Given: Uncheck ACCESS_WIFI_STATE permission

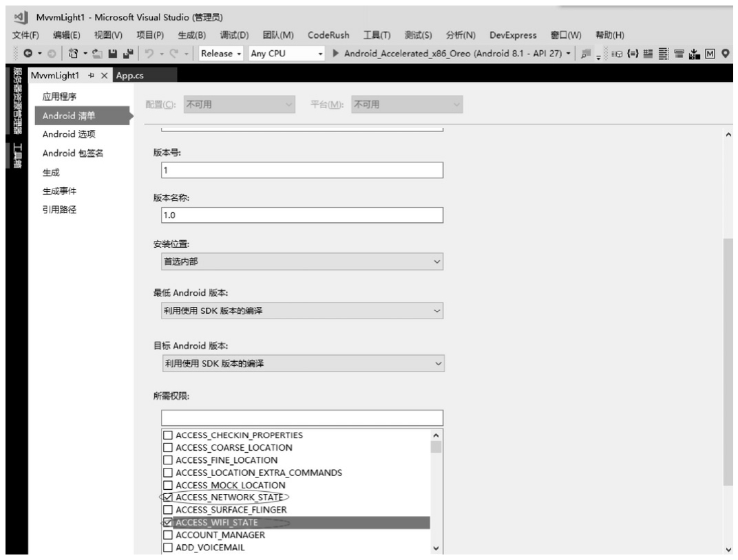Looking at the screenshot, I should coord(168,522).
